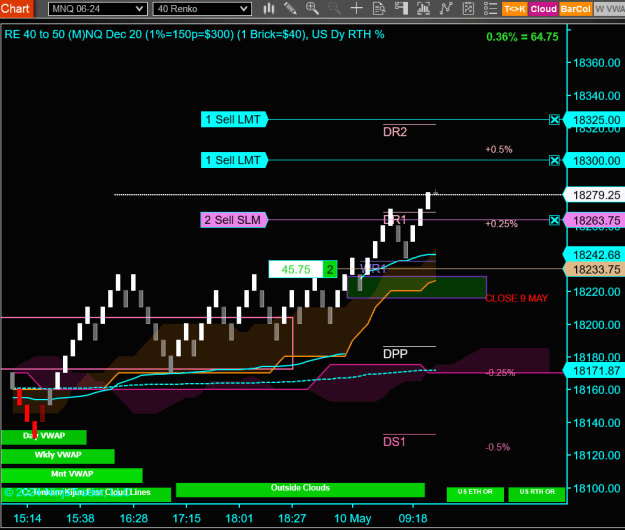Click the greyed zoom out magnifier icon
Screen dimensions: 625x530
pos(334,8)
